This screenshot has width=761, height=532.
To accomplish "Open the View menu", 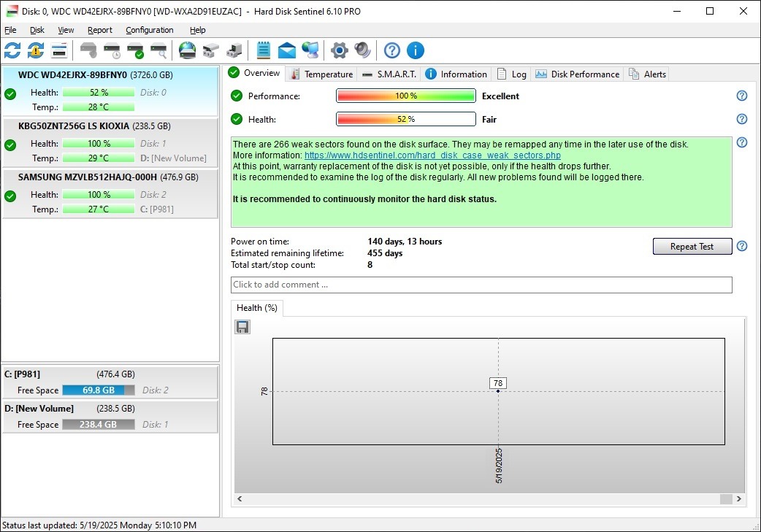I will tap(66, 30).
